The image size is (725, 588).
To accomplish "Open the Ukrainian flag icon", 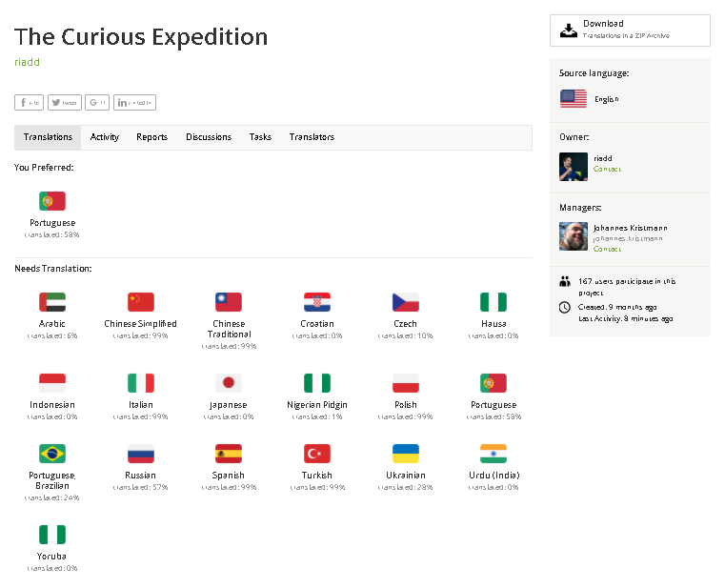I will (406, 454).
